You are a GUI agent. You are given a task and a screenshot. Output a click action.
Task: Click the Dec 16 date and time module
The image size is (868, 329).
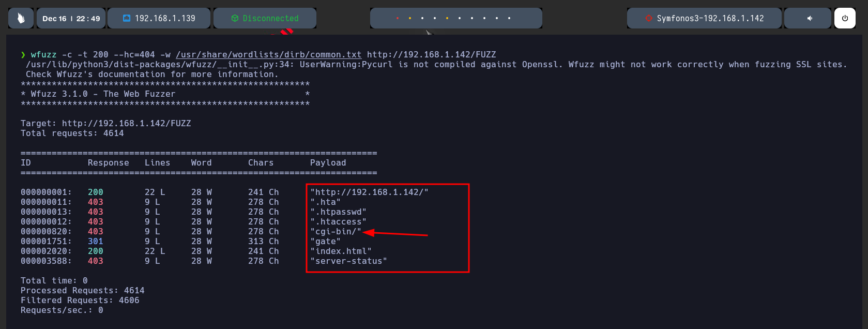point(71,18)
